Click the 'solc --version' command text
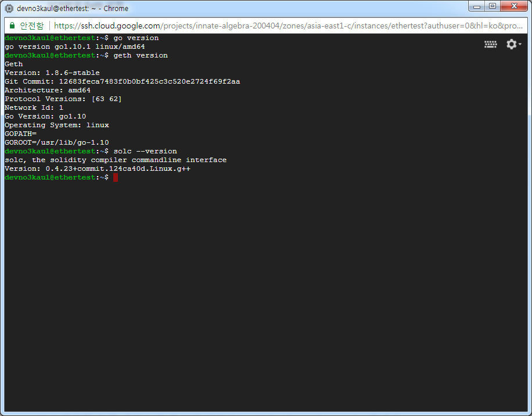 click(145, 151)
